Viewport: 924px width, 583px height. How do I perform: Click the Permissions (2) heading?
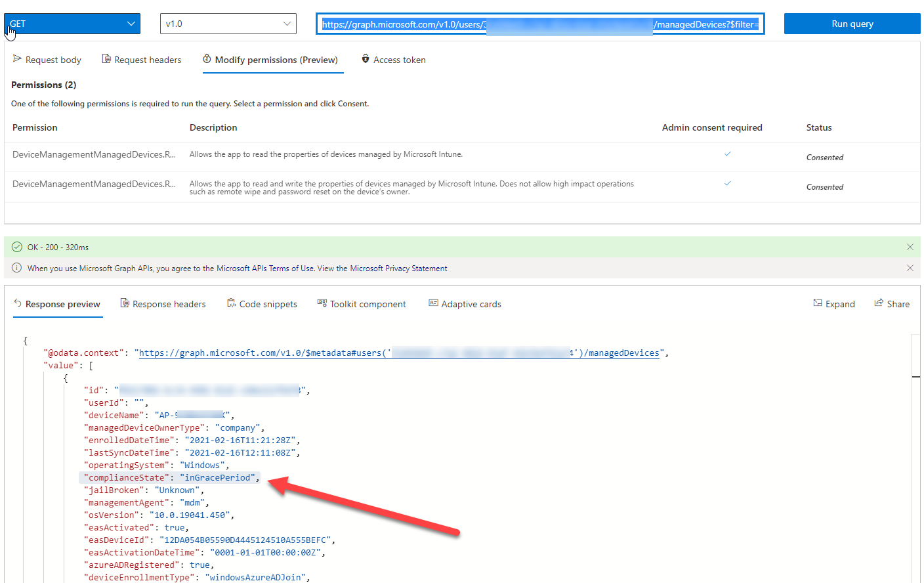coord(43,85)
